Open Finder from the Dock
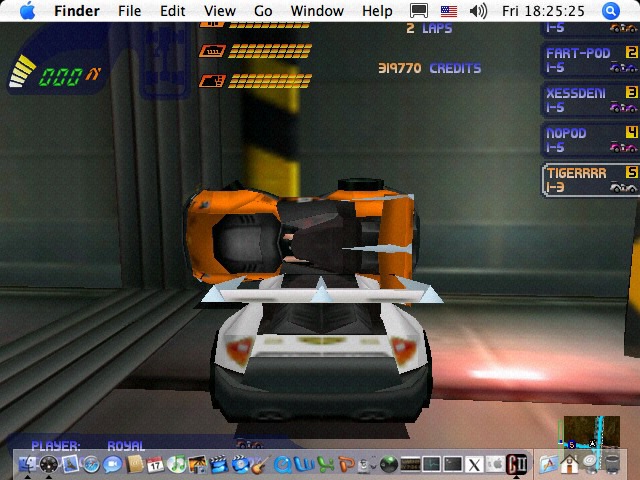 27,464
